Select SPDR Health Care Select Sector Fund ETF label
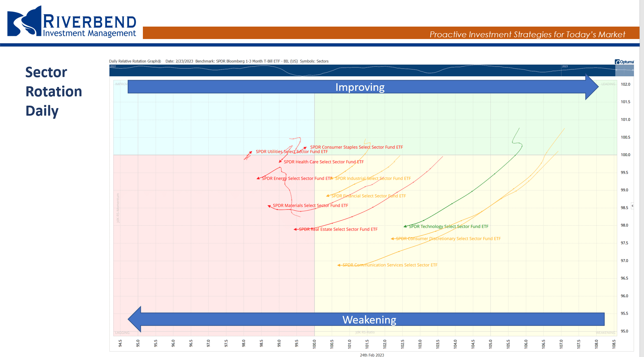Image resolution: width=644 pixels, height=357 pixels. [x=324, y=162]
